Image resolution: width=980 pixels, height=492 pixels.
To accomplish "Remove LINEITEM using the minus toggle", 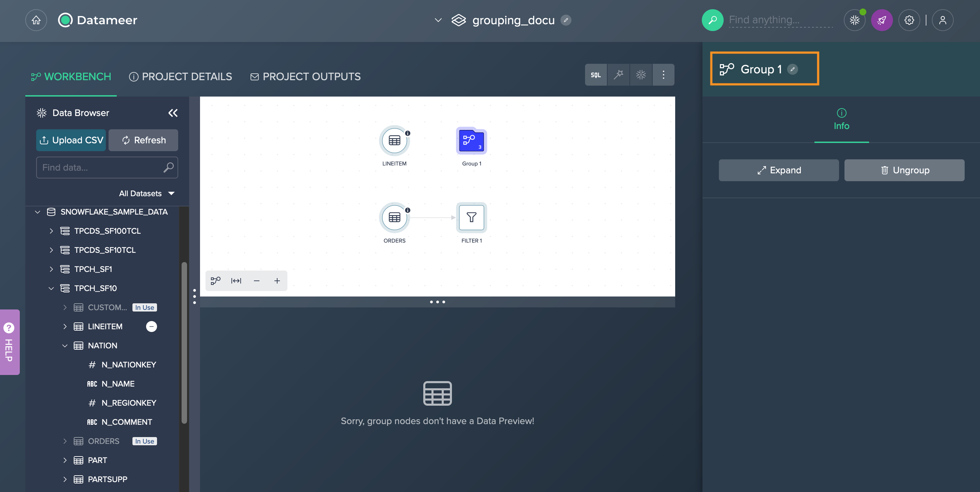I will 152,326.
